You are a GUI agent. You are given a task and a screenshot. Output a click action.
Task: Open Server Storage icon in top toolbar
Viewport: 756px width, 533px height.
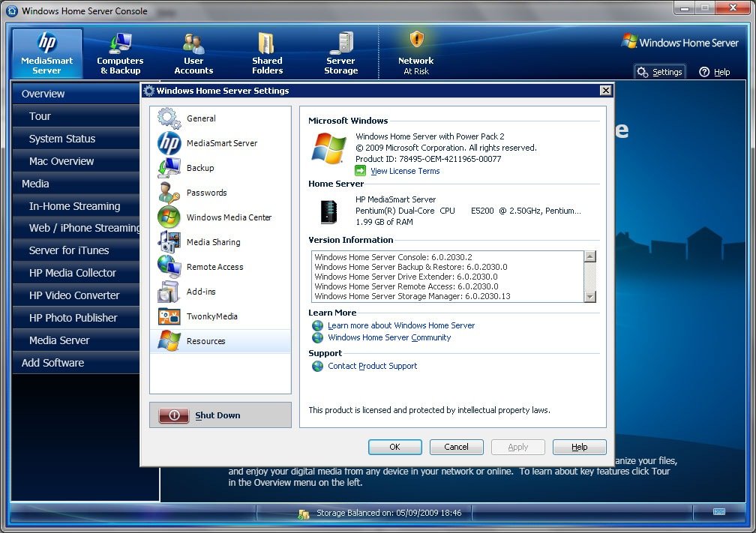(341, 43)
